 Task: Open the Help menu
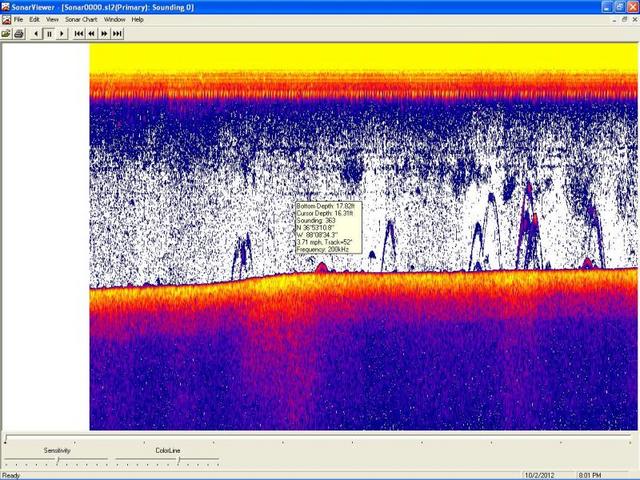click(x=138, y=20)
